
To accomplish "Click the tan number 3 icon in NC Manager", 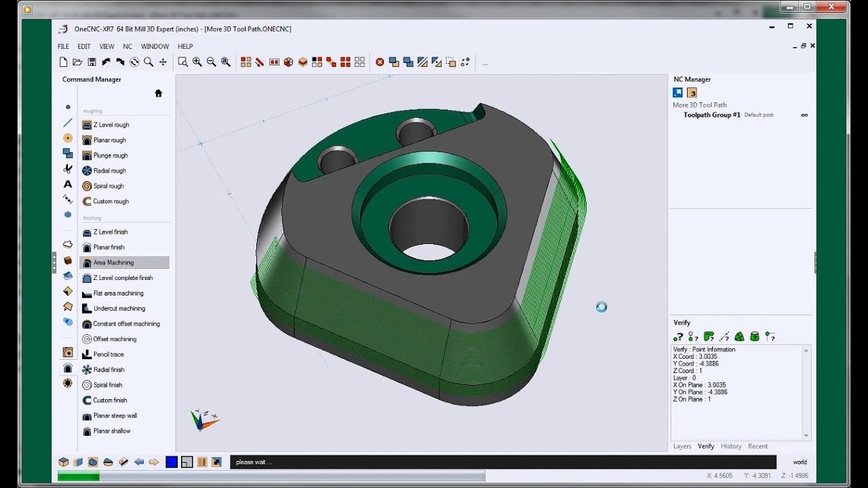I will [692, 93].
